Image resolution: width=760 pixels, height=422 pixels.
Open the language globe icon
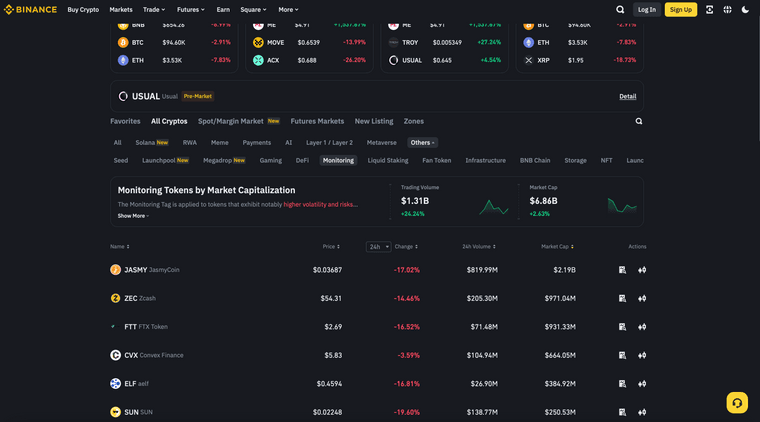(727, 10)
